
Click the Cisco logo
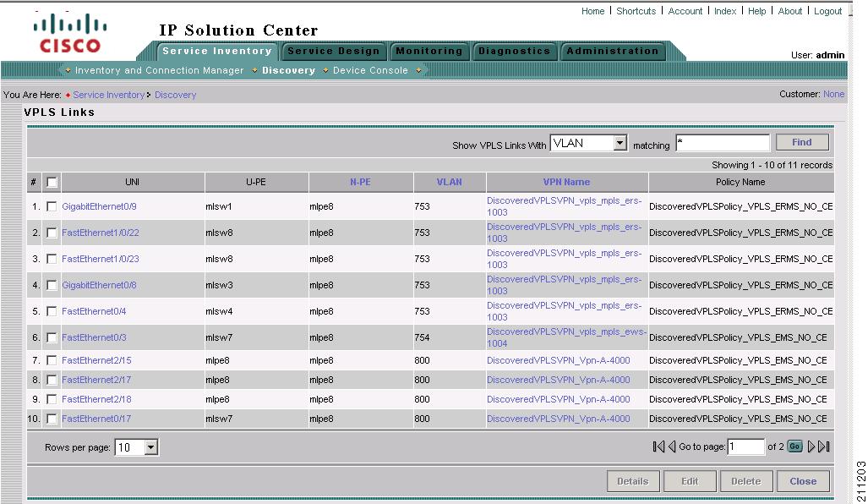70,33
